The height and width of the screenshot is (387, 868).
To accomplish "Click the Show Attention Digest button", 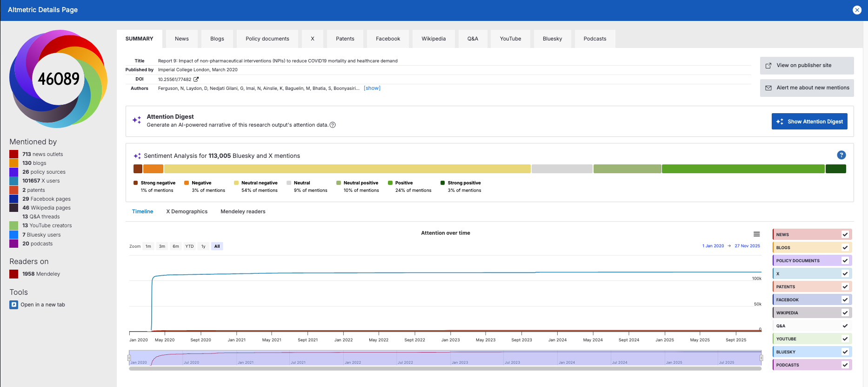I will (809, 122).
